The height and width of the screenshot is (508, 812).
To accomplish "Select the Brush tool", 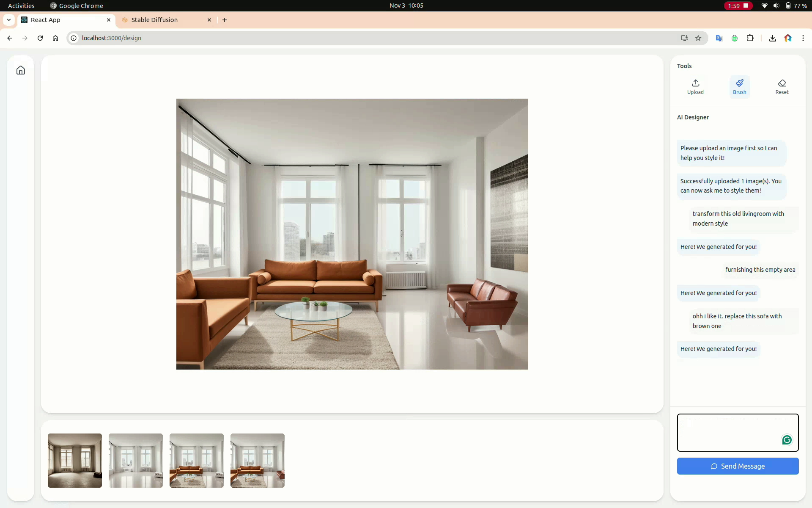I will pos(739,86).
